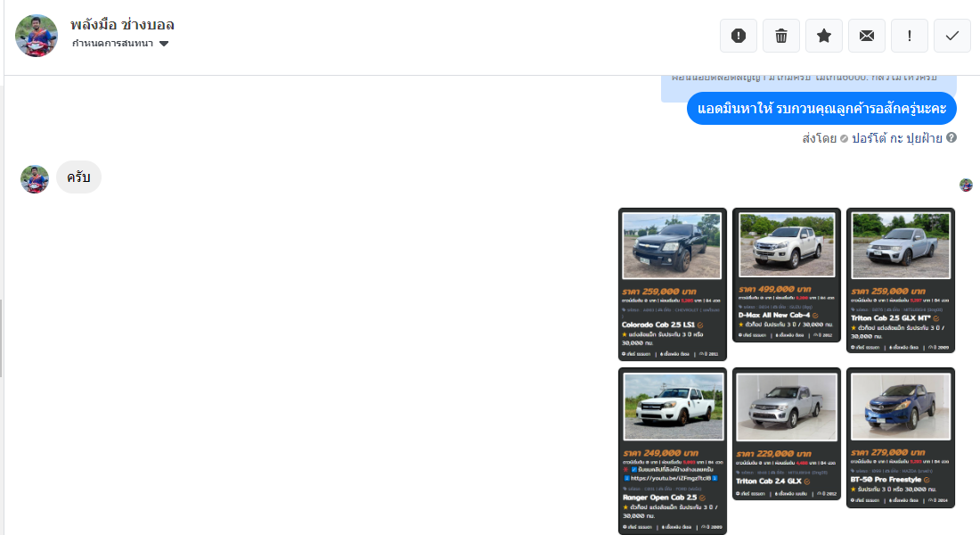Mark conversation as unread envelope icon
980x535 pixels.
coord(866,36)
